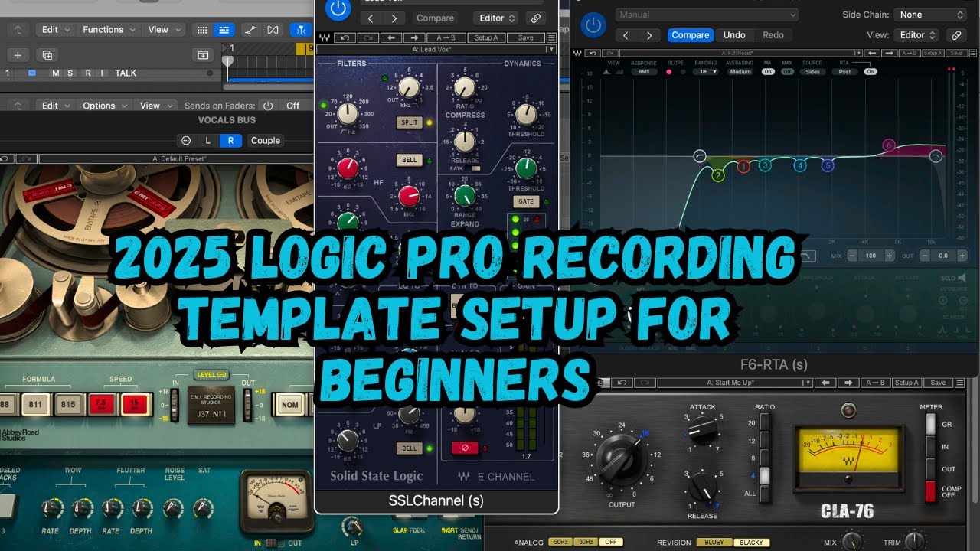980x551 pixels.
Task: Open View menu in mixer toolbar
Action: 154,106
